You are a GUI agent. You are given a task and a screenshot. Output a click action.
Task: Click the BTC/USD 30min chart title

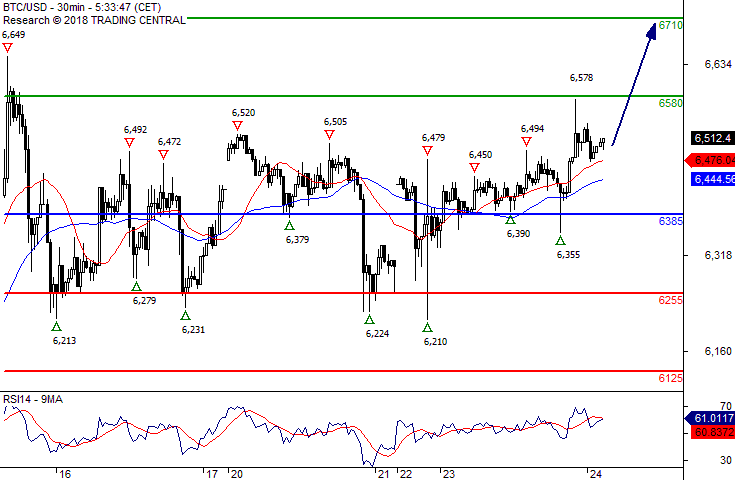(82, 7)
